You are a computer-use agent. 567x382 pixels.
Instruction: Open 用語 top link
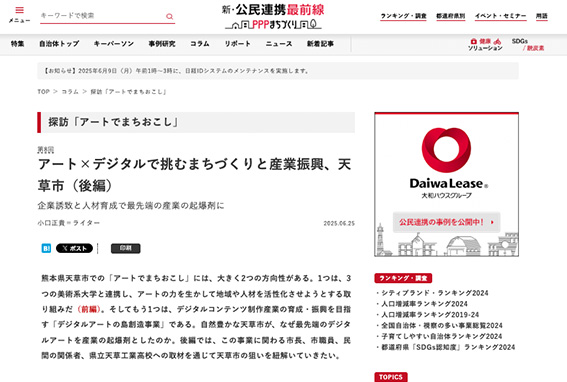point(542,16)
